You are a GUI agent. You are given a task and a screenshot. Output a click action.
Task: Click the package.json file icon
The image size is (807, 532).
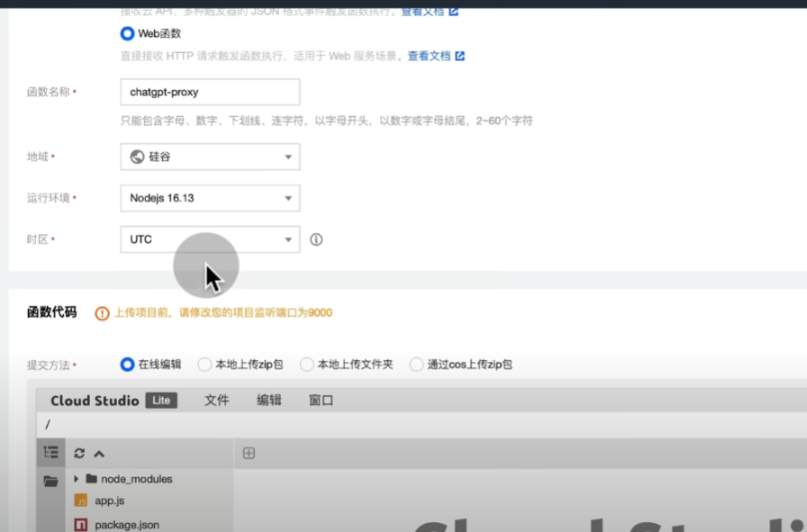point(81,525)
